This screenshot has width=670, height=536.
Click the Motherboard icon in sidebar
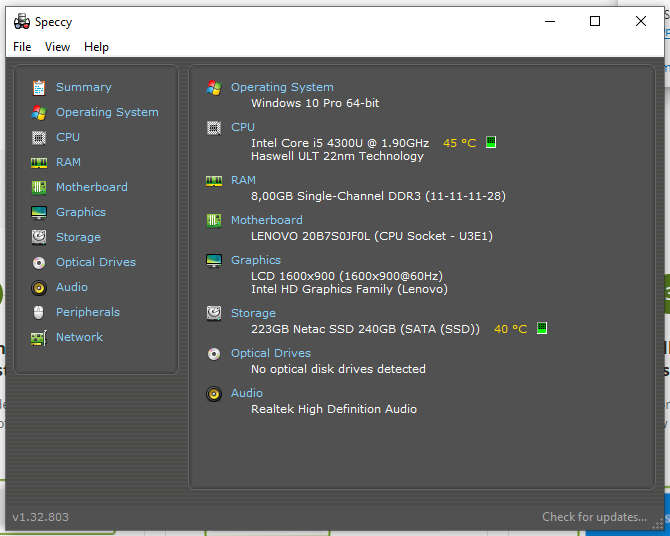coord(39,188)
